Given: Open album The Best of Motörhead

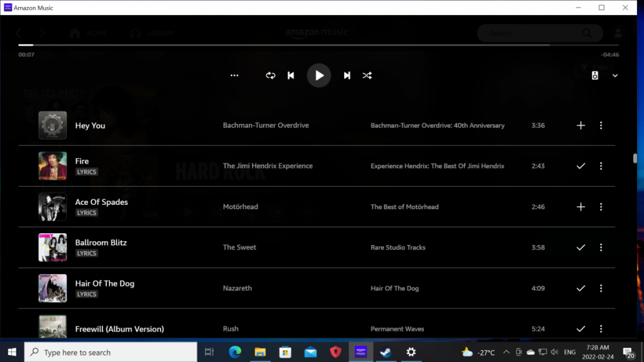Looking at the screenshot, I should click(404, 207).
